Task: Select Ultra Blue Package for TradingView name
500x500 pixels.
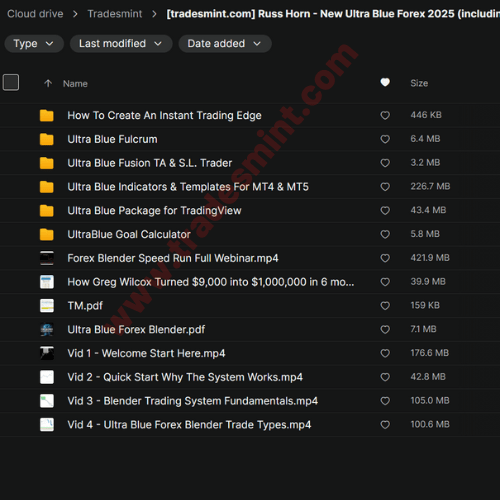Action: pyautogui.click(x=154, y=211)
